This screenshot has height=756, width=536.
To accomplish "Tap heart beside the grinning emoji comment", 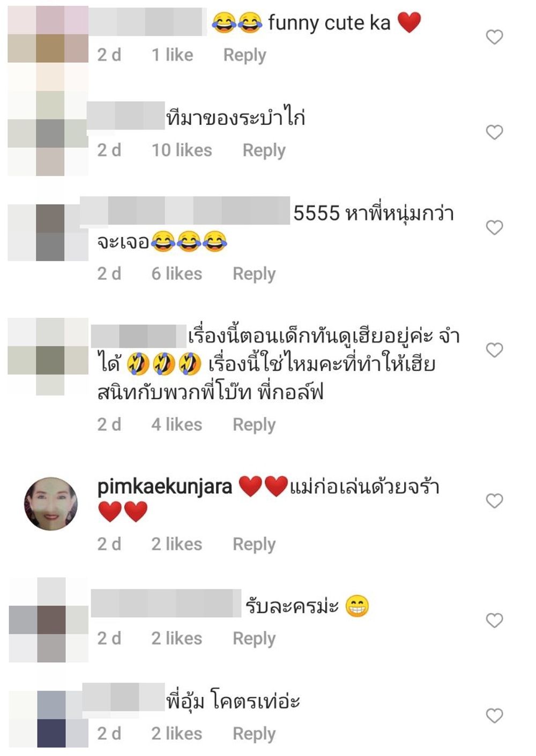I will (494, 620).
